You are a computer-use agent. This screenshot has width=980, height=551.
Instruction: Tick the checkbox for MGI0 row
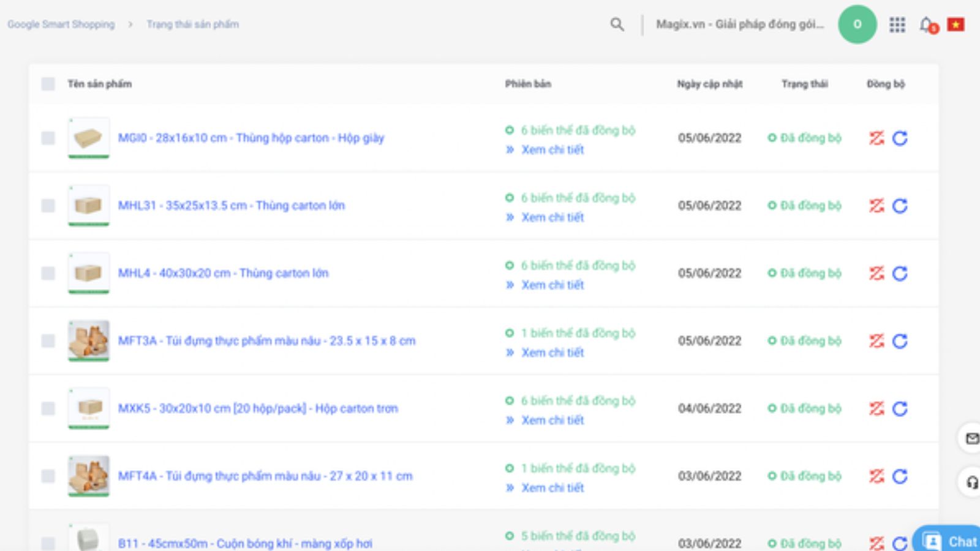[x=48, y=138]
